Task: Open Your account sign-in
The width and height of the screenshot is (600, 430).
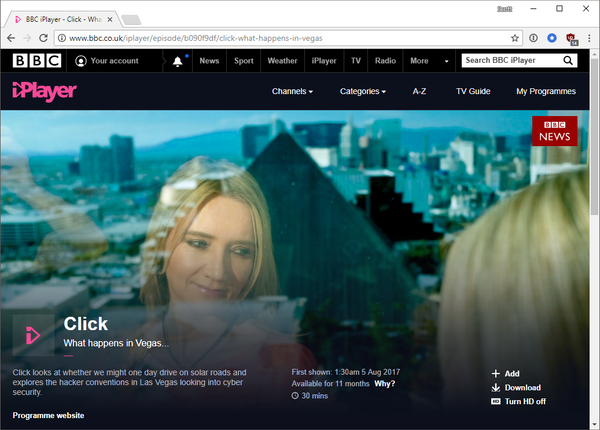Action: [x=107, y=61]
